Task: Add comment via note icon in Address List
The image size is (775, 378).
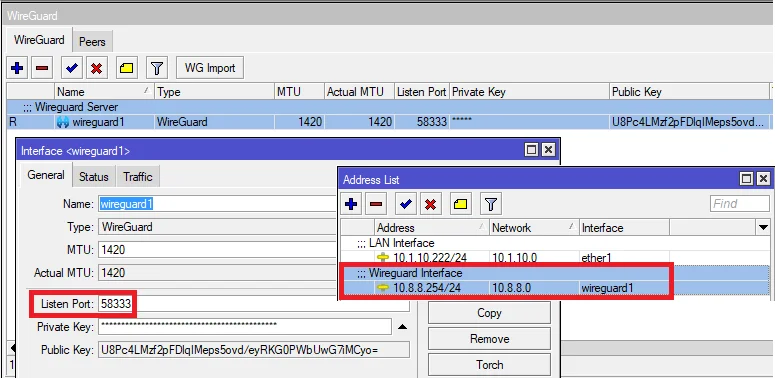Action: tap(461, 204)
